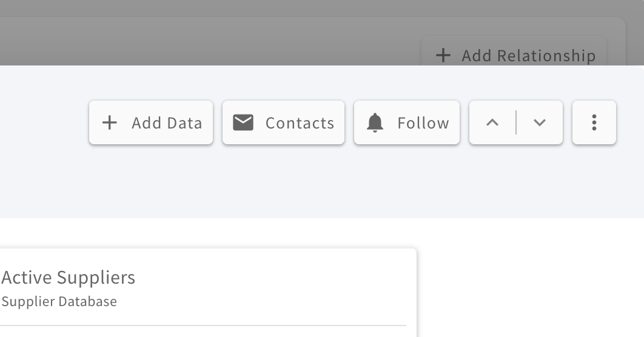Screen dimensions: 644x337
Task: Go to next record with down chevron
Action: [x=540, y=123]
